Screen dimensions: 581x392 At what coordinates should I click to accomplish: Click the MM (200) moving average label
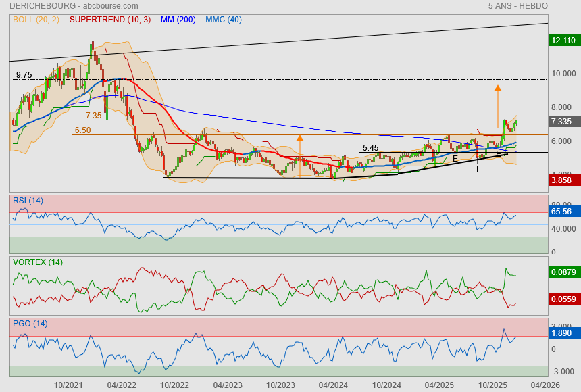point(178,20)
